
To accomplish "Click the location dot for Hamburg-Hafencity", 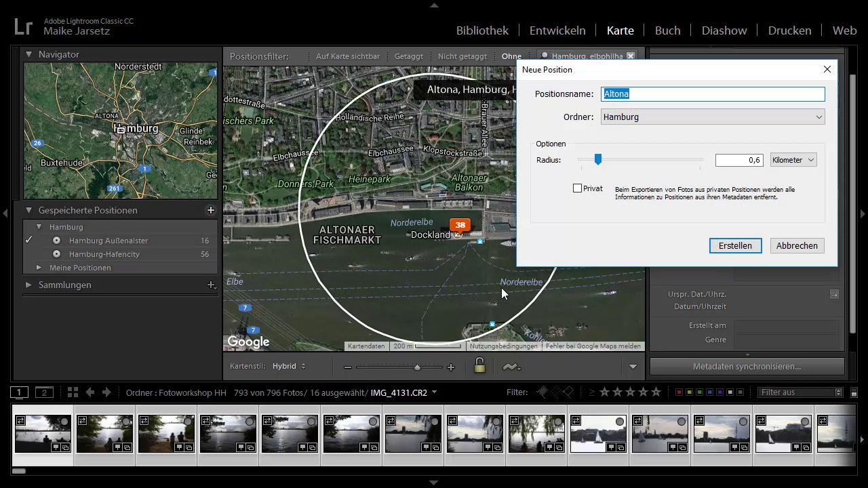I will click(56, 254).
